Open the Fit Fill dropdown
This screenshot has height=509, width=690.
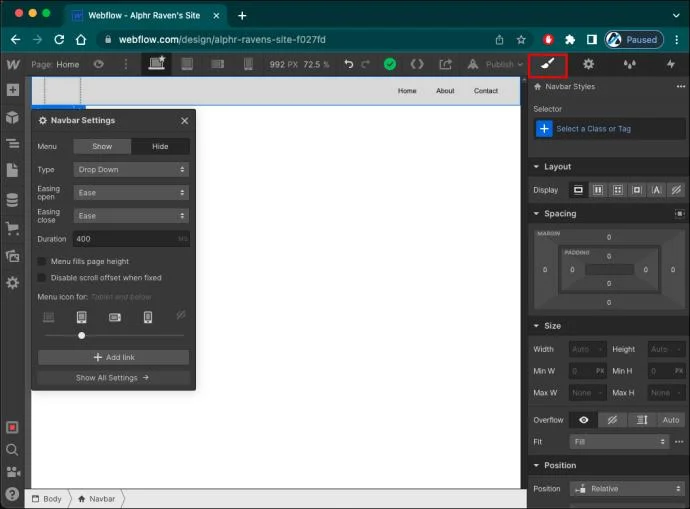619,442
